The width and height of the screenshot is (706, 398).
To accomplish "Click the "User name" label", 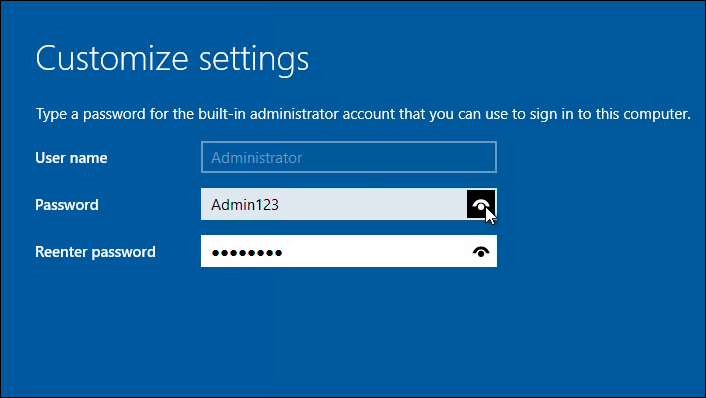I will pos(71,158).
